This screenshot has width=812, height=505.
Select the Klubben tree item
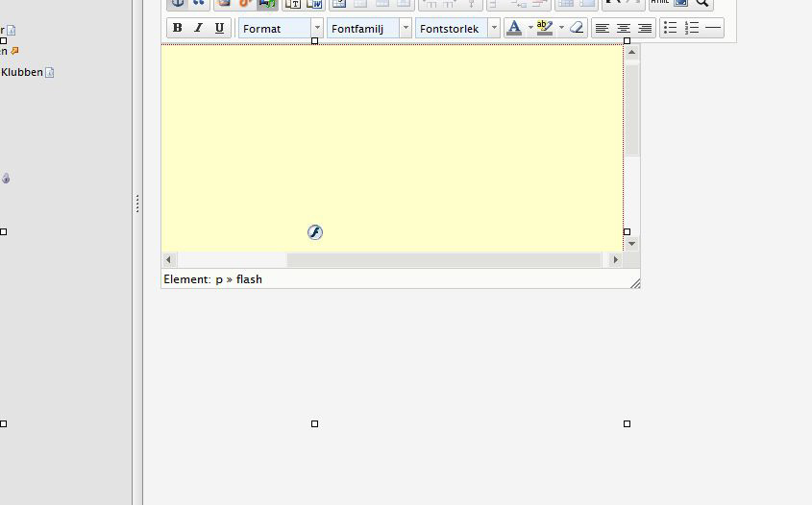pos(22,72)
